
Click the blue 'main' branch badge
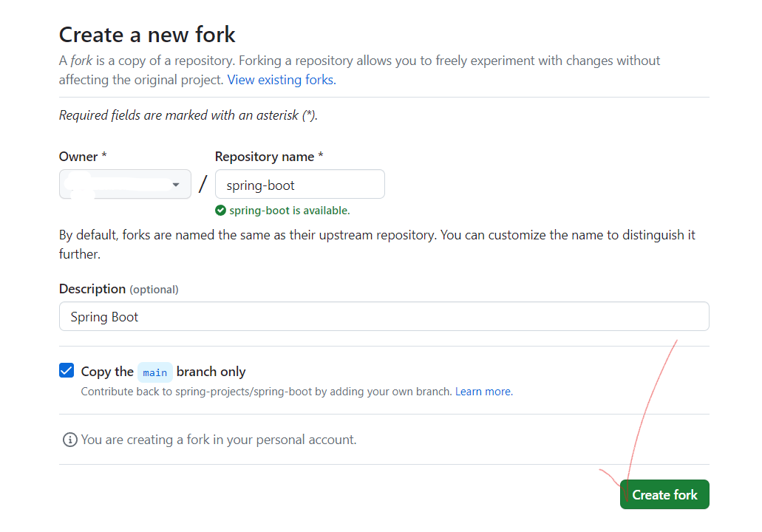pyautogui.click(x=155, y=372)
